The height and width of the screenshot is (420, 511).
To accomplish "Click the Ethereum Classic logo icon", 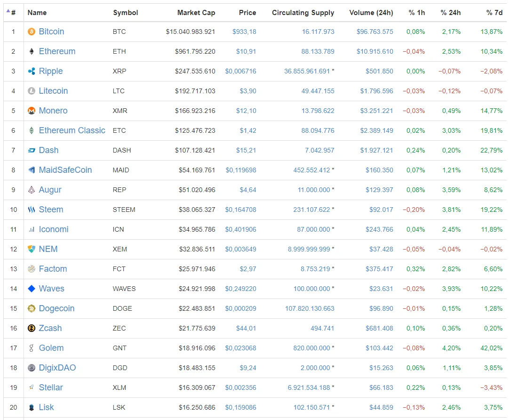I will (31, 130).
